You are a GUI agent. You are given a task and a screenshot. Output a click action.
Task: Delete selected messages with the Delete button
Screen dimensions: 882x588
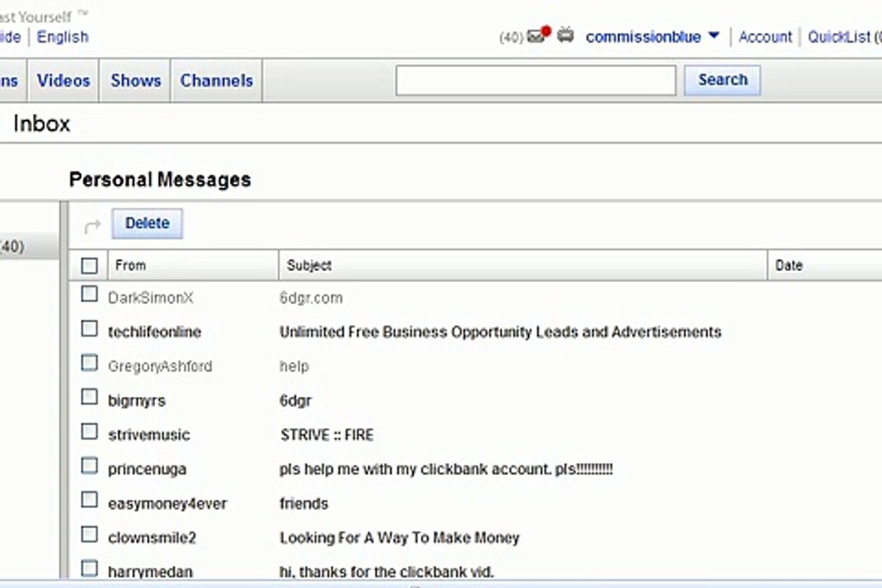click(147, 224)
